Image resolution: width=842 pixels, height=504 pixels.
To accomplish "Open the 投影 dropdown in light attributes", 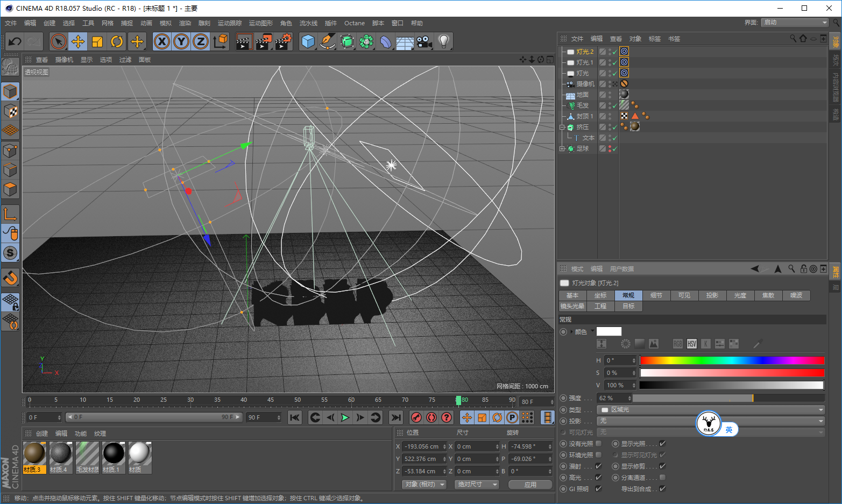I will pos(712,421).
